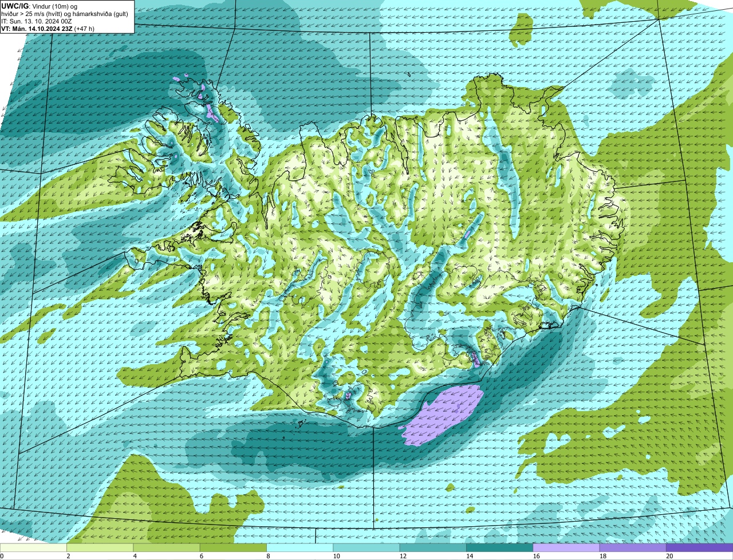Image resolution: width=733 pixels, height=560 pixels.
Task: Choose the 10–12 m/s legend swatch
Action: [366, 547]
